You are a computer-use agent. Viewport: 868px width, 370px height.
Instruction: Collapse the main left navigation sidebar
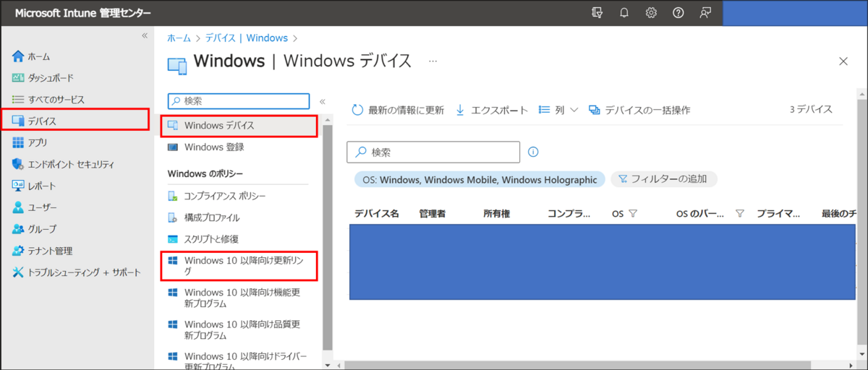pyautogui.click(x=144, y=35)
